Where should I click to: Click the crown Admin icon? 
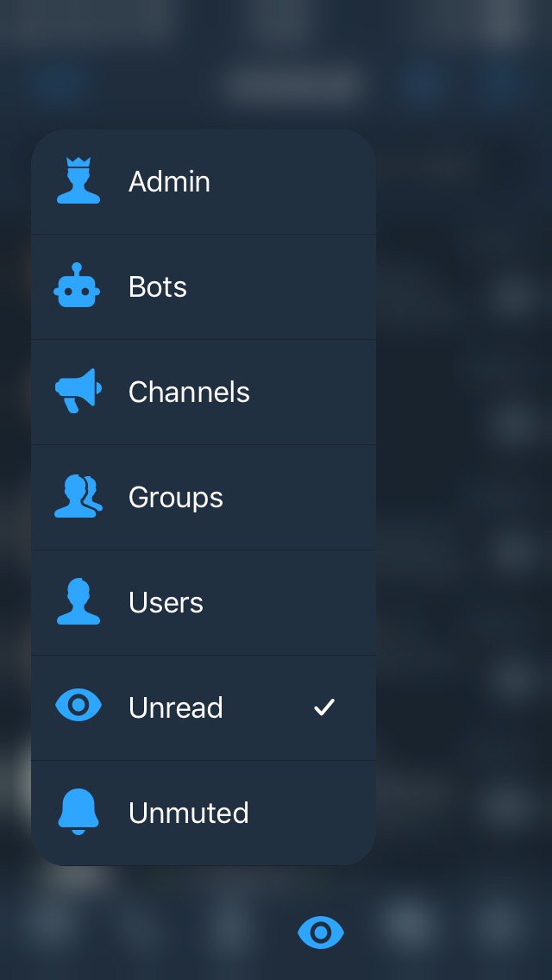point(78,180)
